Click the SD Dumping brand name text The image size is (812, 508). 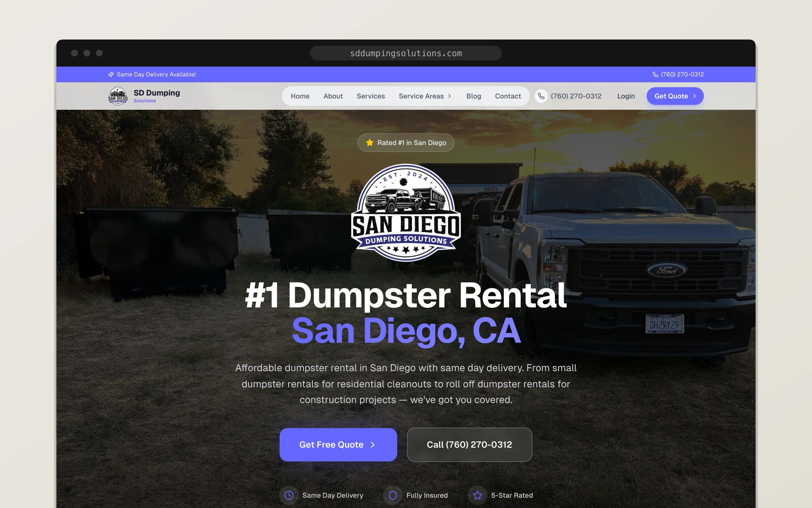tap(157, 93)
